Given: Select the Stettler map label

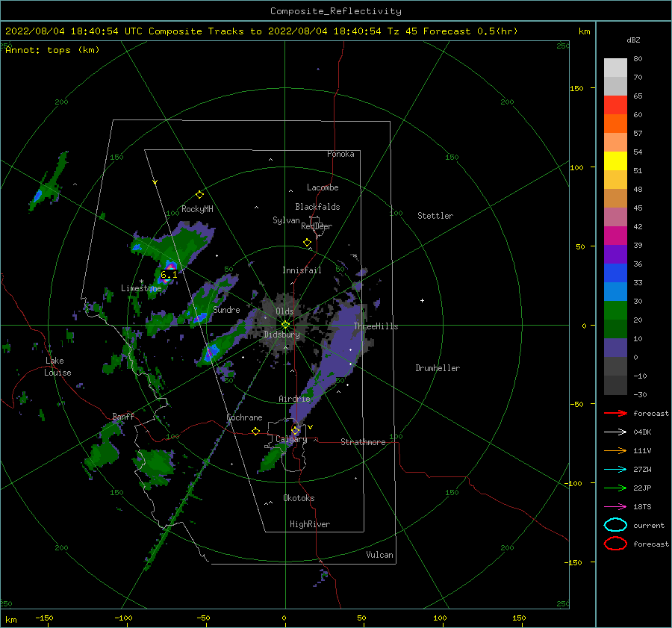Looking at the screenshot, I should [435, 216].
